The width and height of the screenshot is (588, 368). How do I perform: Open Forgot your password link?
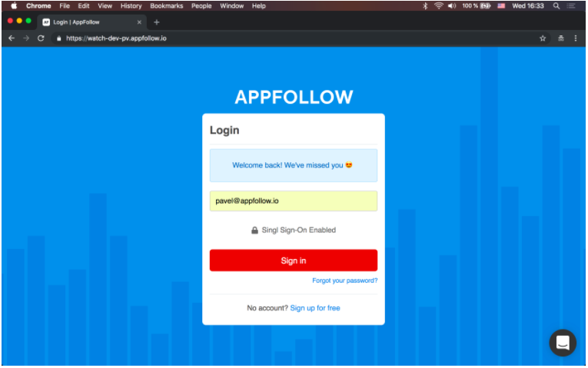pos(344,280)
